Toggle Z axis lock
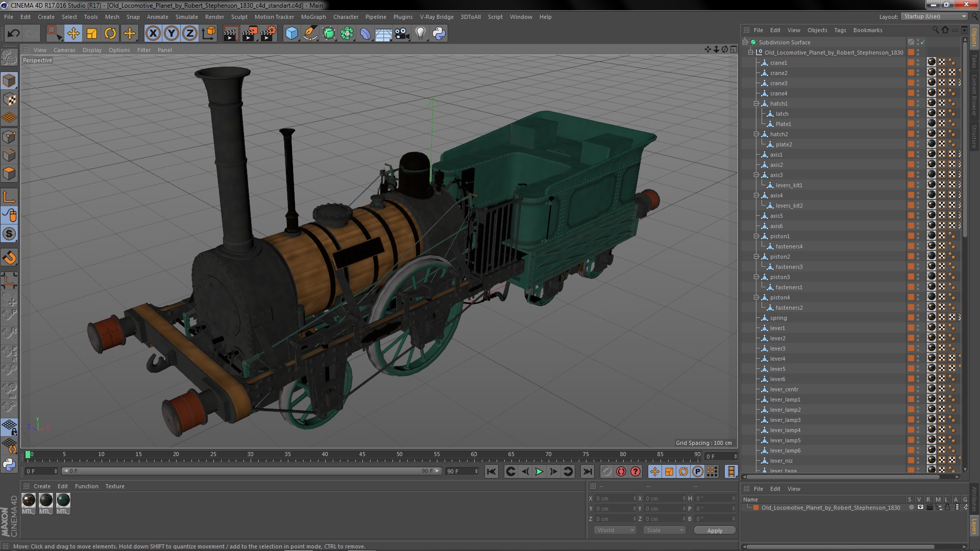 (190, 34)
